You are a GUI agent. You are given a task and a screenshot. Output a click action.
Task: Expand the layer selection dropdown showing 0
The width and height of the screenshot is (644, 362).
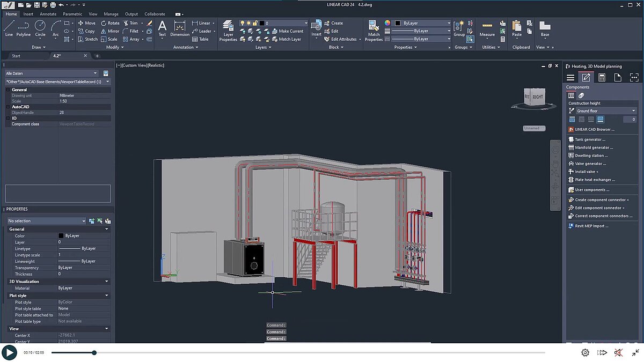[306, 23]
